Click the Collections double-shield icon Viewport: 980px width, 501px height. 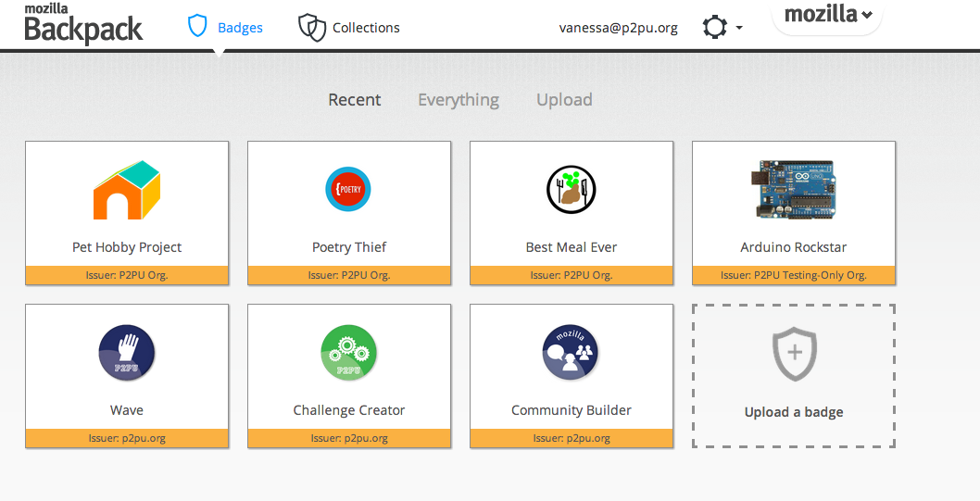point(312,28)
